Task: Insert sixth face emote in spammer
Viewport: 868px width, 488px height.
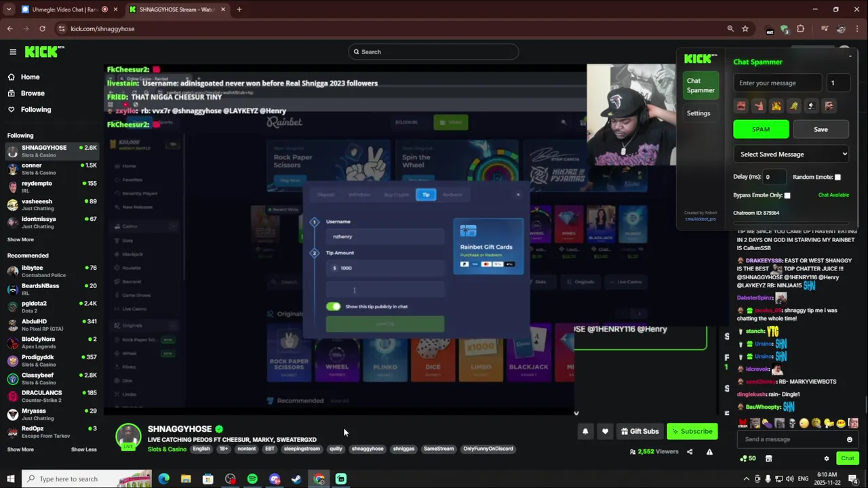Action: 829,106
